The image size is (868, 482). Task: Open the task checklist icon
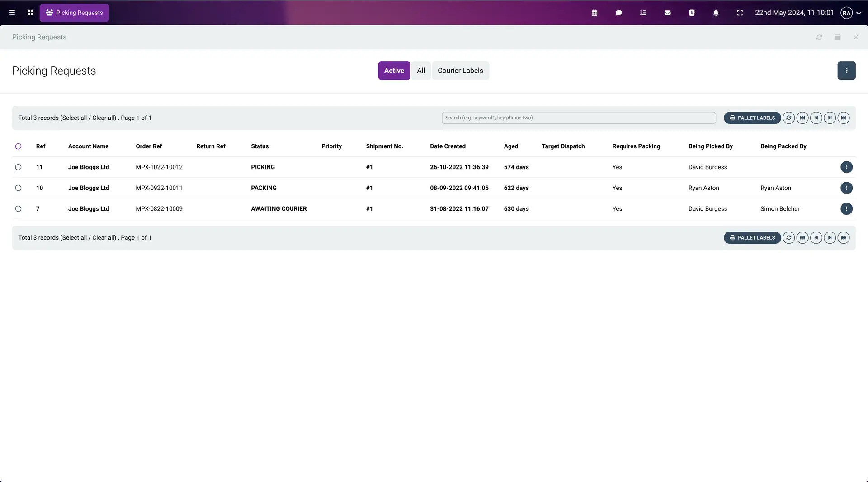(x=643, y=13)
